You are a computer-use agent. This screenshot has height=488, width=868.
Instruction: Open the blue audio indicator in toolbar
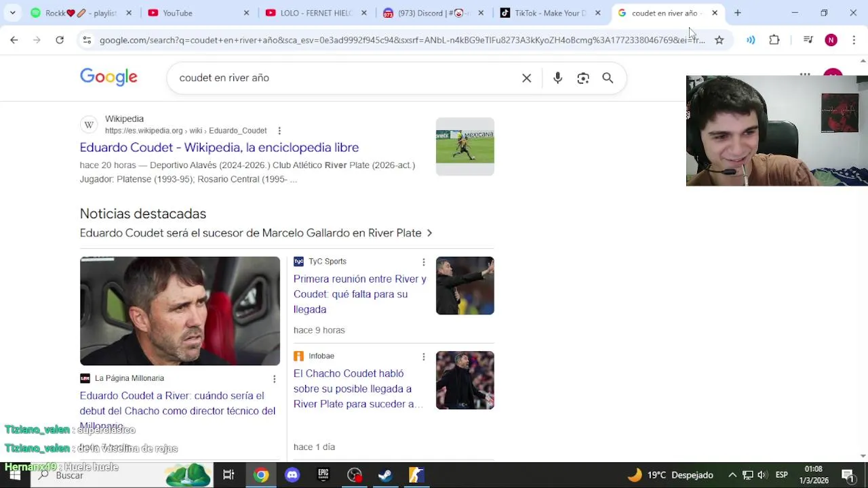coord(751,40)
